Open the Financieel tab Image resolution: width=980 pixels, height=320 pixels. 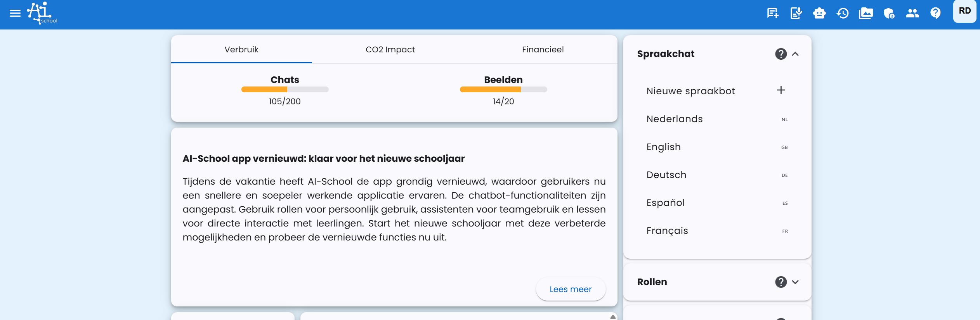click(543, 50)
